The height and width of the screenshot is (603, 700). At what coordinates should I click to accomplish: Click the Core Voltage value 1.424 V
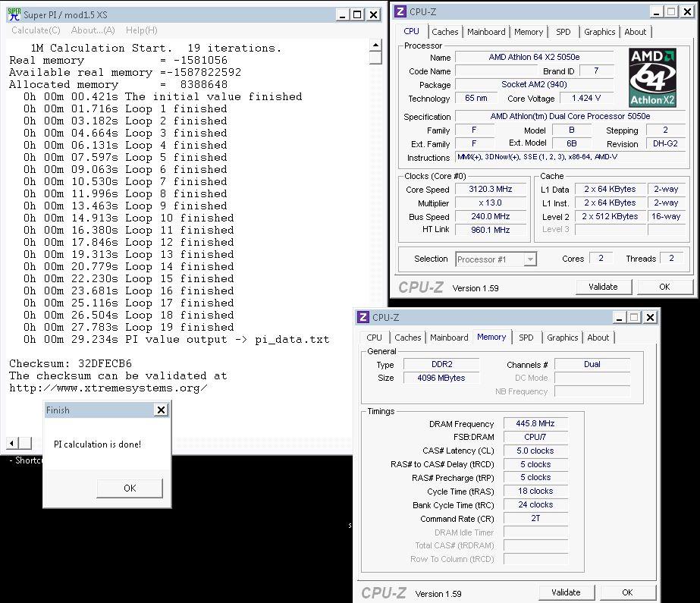[586, 98]
